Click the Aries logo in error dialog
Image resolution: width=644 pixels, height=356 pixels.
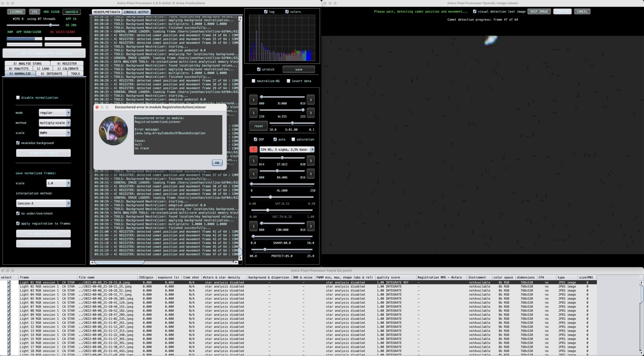tap(113, 131)
